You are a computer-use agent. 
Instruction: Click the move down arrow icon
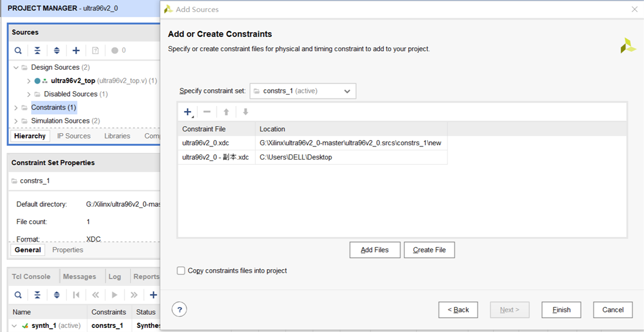(245, 112)
